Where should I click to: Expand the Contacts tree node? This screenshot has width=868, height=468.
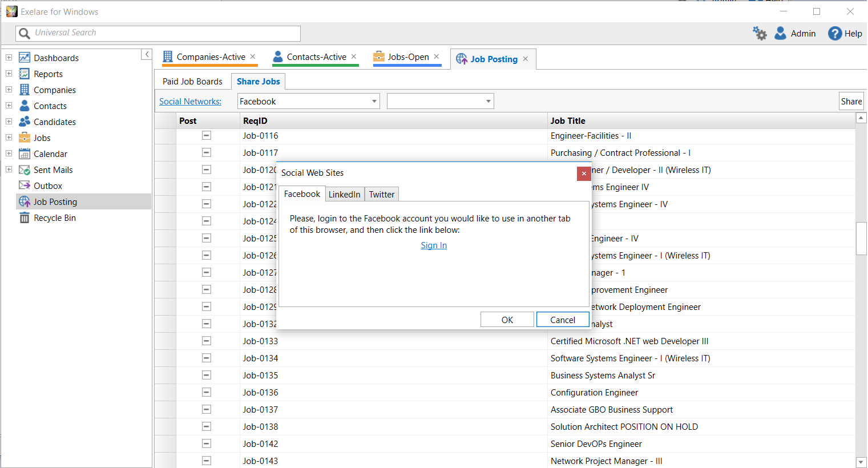point(9,106)
